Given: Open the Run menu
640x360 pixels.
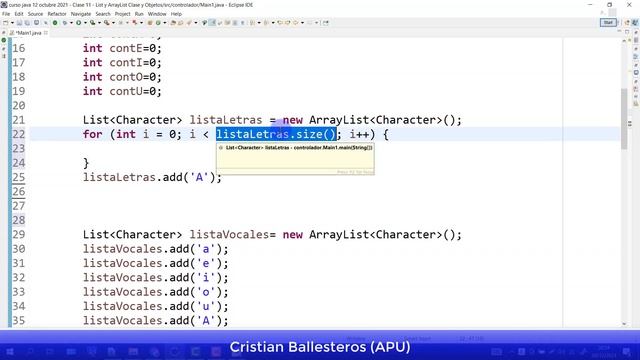Looking at the screenshot, I should [139, 14].
